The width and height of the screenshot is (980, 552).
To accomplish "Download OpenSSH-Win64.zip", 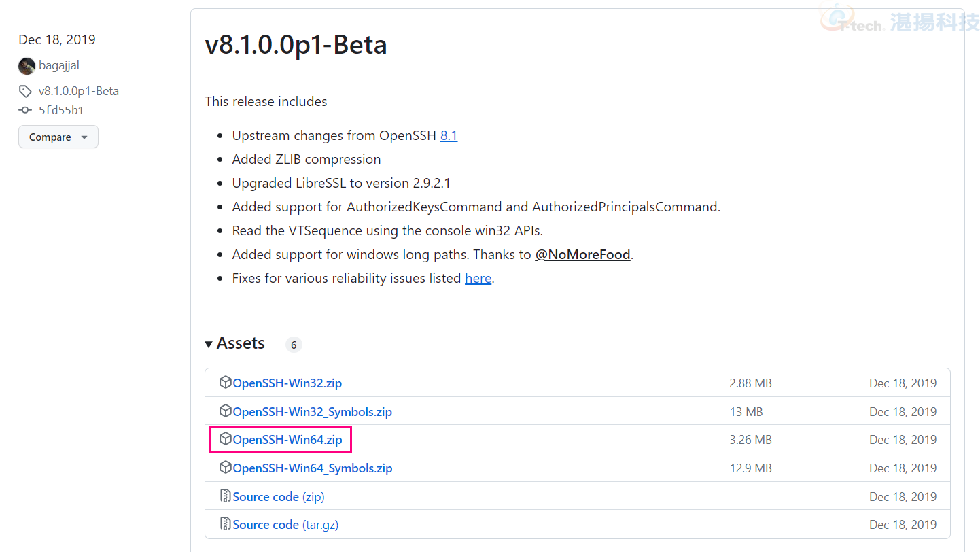I will coord(287,440).
